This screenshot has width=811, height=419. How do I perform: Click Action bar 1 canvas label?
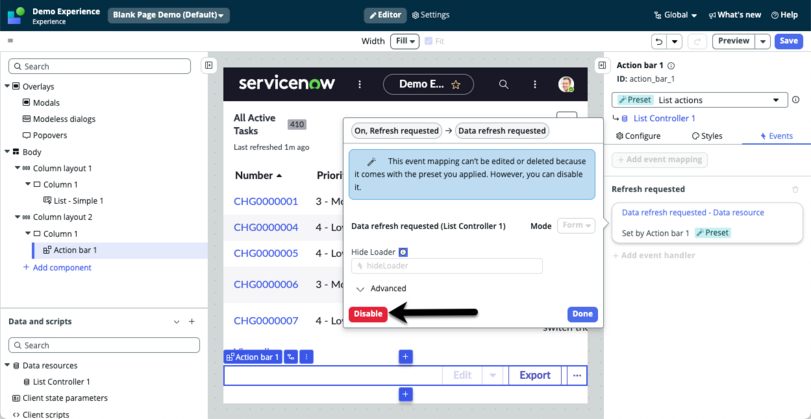[x=253, y=357]
